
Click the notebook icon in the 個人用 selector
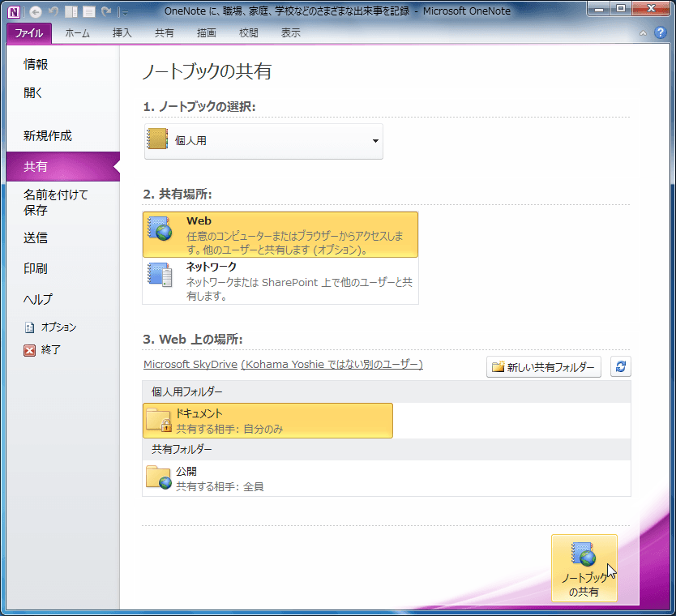pos(157,139)
